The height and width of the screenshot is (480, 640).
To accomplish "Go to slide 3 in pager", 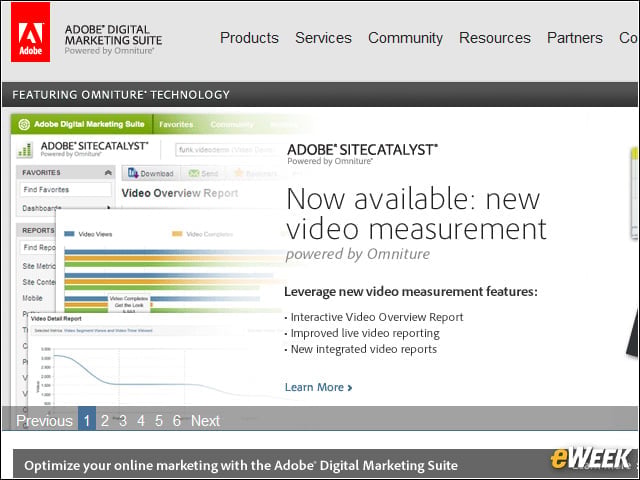I will 123,420.
